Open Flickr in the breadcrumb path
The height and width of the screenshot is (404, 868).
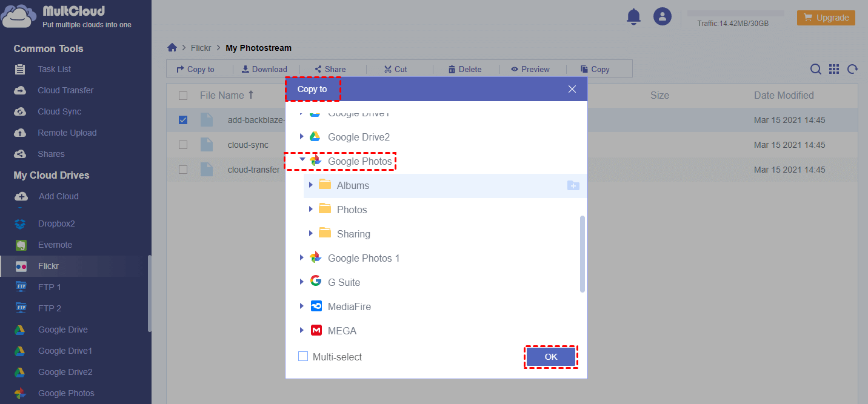pos(201,48)
